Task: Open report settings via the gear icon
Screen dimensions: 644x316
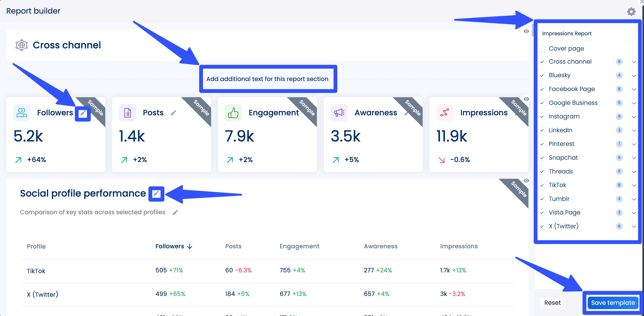Action: [631, 11]
